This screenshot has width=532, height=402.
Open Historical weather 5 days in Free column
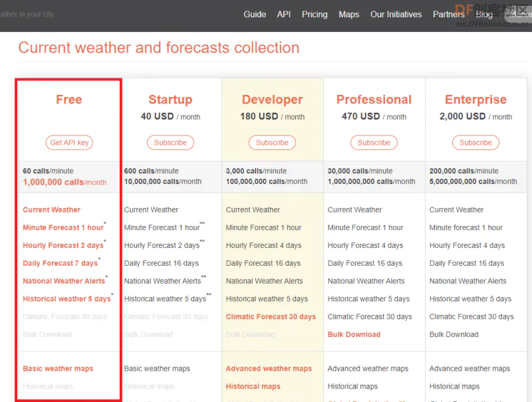click(67, 299)
